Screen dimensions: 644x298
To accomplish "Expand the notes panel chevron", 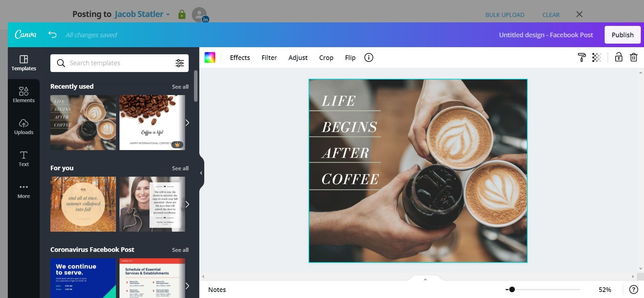I will click(425, 280).
